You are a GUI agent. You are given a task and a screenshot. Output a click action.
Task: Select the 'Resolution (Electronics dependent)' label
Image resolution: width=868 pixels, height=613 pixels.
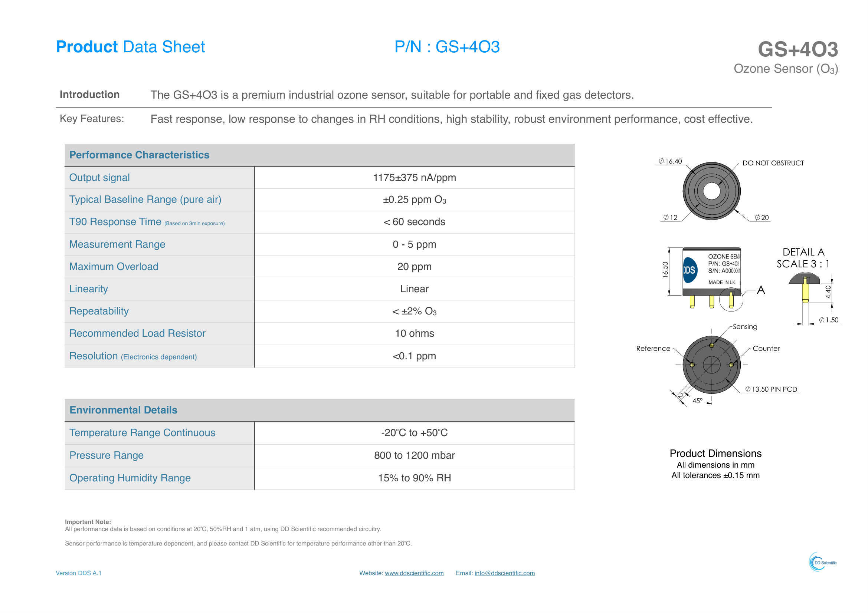[133, 356]
